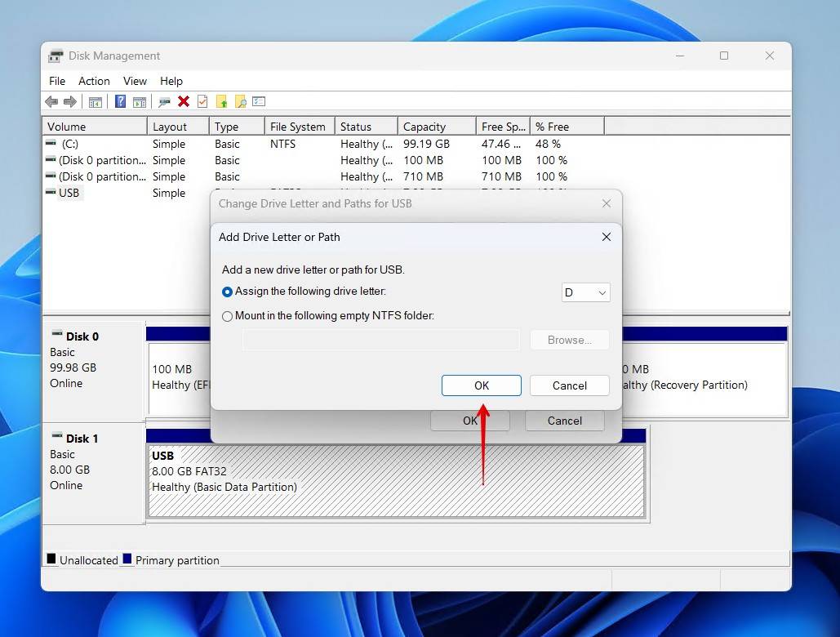840x637 pixels.
Task: Click the Show/Hide Console Tree icon
Action: 96,101
